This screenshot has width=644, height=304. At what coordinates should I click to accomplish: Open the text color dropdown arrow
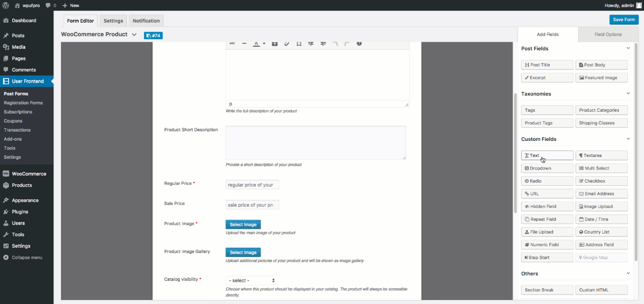[x=264, y=44]
